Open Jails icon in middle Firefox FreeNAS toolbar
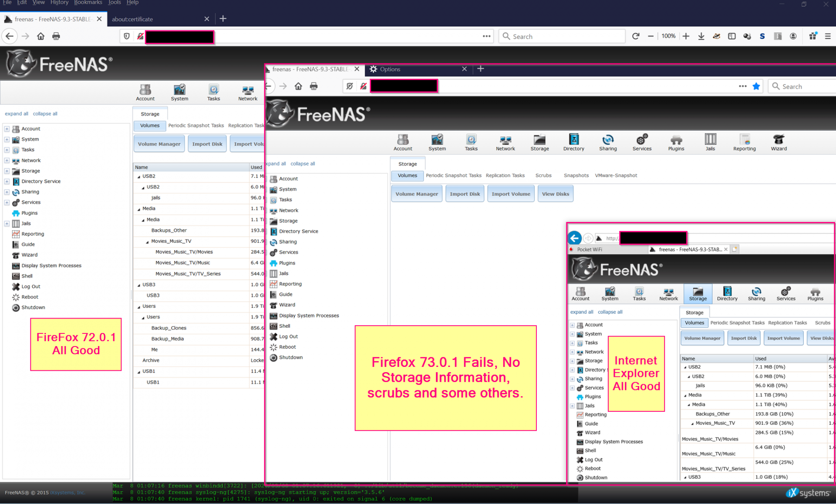Image resolution: width=836 pixels, height=504 pixels. click(710, 142)
